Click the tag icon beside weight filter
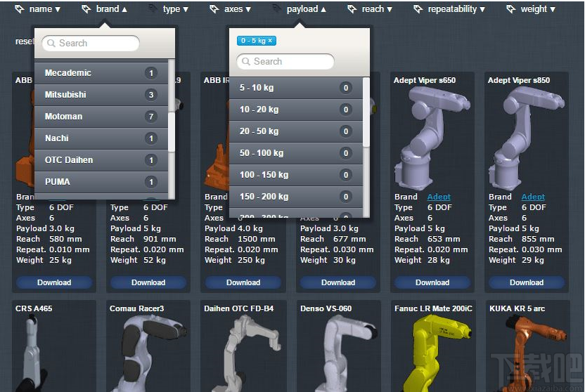This screenshot has width=585, height=392. pyautogui.click(x=510, y=9)
